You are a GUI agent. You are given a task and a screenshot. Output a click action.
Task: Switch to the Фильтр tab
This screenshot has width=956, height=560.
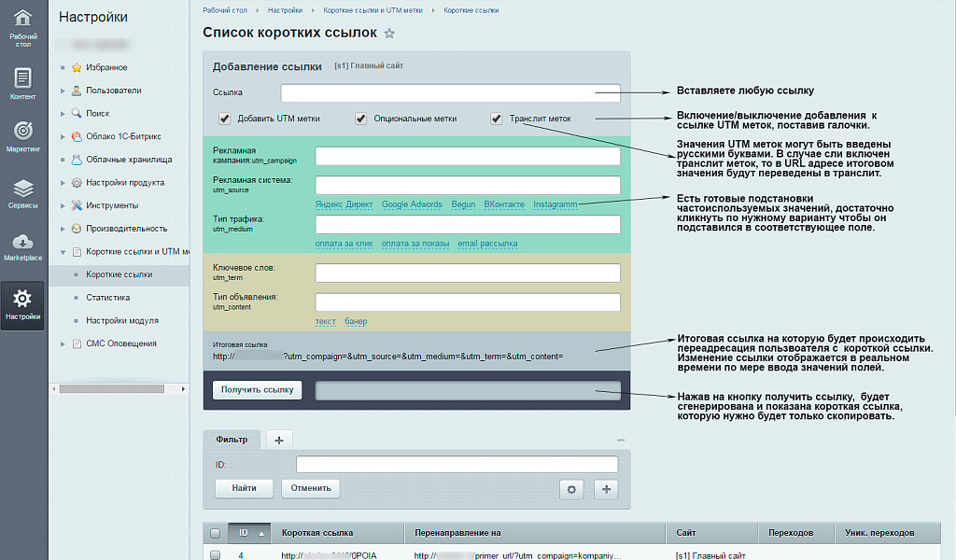tap(231, 439)
